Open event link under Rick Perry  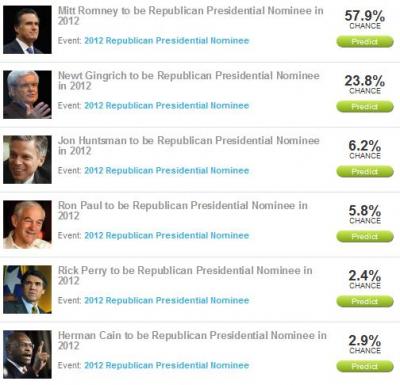167,301
